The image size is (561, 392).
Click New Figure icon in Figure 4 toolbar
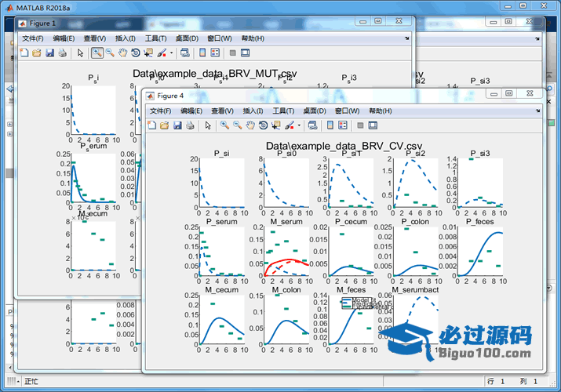click(x=151, y=125)
